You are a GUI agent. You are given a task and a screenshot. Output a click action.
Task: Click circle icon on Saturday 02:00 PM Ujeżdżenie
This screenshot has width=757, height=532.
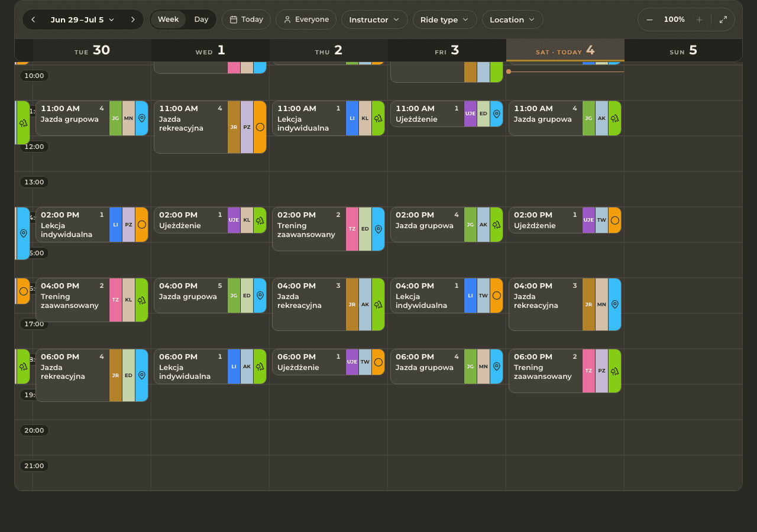pyautogui.click(x=615, y=220)
